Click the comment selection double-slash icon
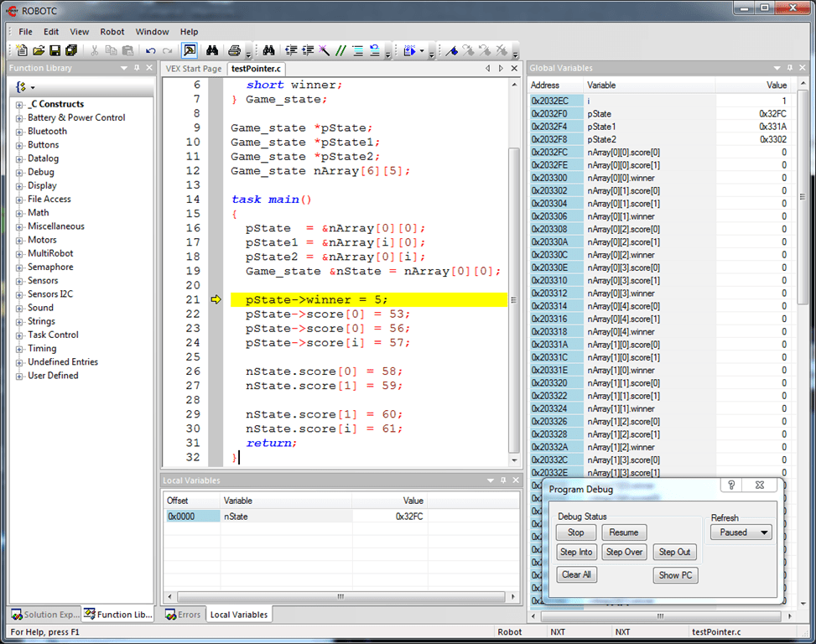816x644 pixels. click(x=340, y=50)
